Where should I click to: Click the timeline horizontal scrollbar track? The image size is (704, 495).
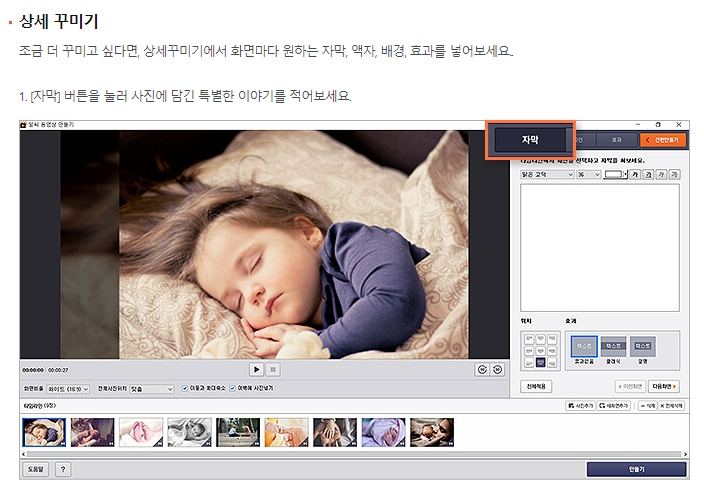pyautogui.click(x=354, y=454)
